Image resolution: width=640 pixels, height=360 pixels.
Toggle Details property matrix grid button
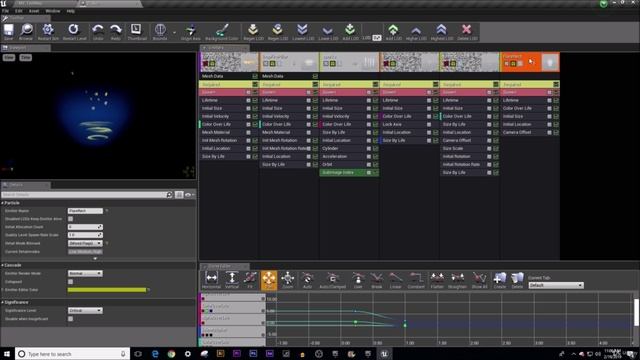pos(179,195)
